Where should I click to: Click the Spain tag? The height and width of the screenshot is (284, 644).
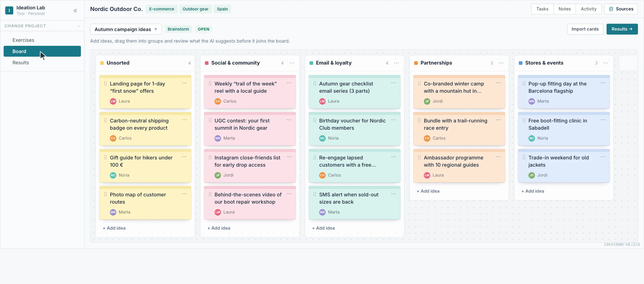click(222, 9)
